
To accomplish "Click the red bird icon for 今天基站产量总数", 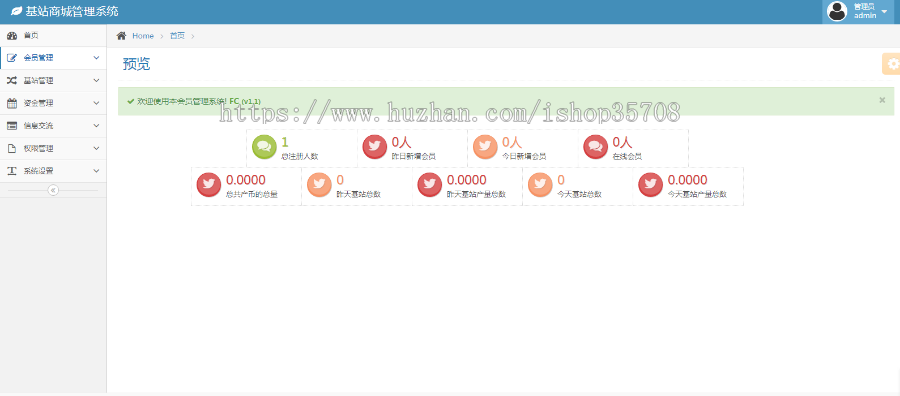I will (650, 185).
